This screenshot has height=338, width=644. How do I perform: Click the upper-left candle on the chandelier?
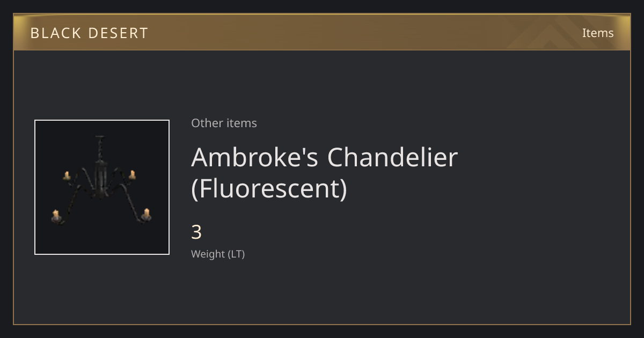tap(67, 175)
